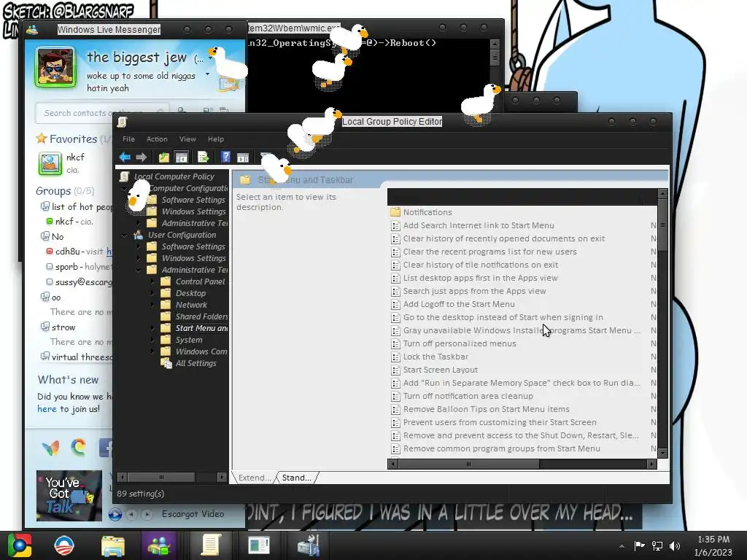Click the 'You've Got Talk' video thumbnail
Screen dimensions: 747x560
pos(69,495)
